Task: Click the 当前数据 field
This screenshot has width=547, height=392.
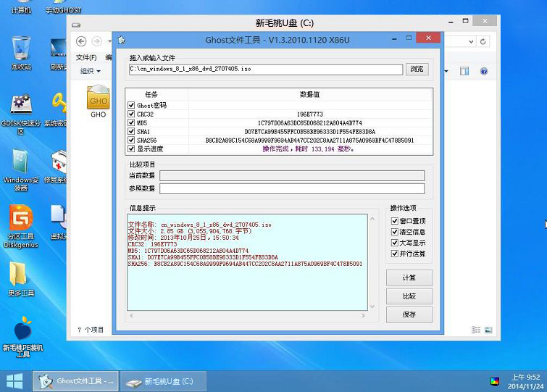Action: point(292,175)
